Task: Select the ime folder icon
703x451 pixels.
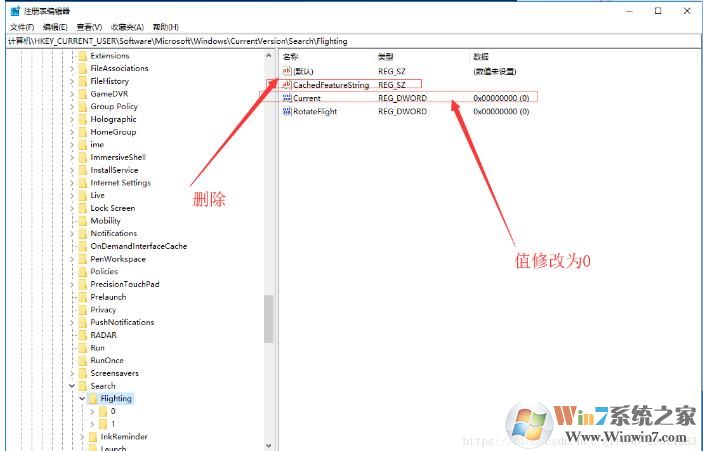Action: (x=82, y=144)
